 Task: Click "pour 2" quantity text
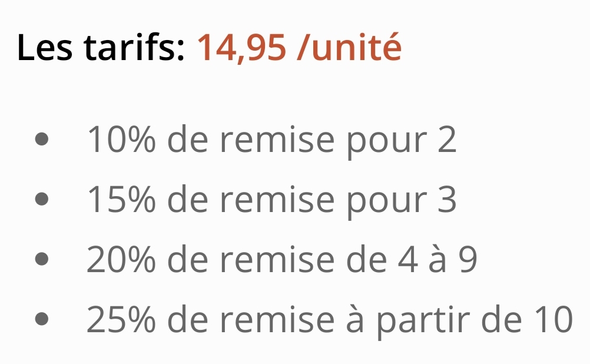pos(401,140)
